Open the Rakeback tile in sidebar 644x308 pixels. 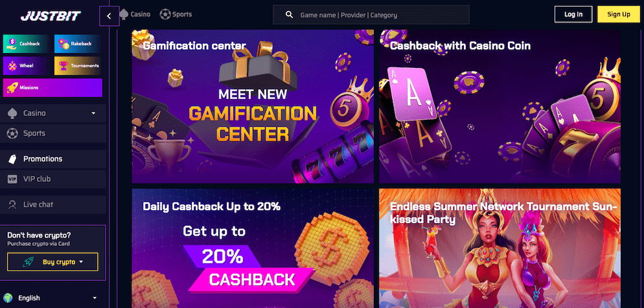(78, 43)
